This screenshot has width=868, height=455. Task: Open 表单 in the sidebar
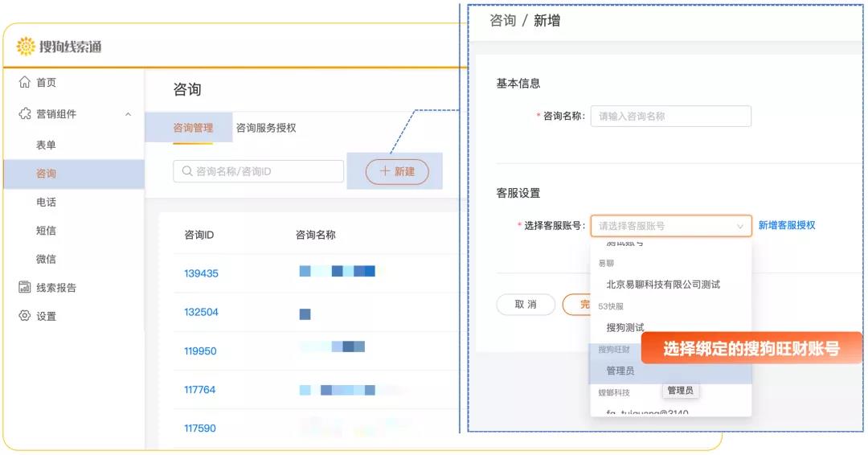(x=46, y=145)
